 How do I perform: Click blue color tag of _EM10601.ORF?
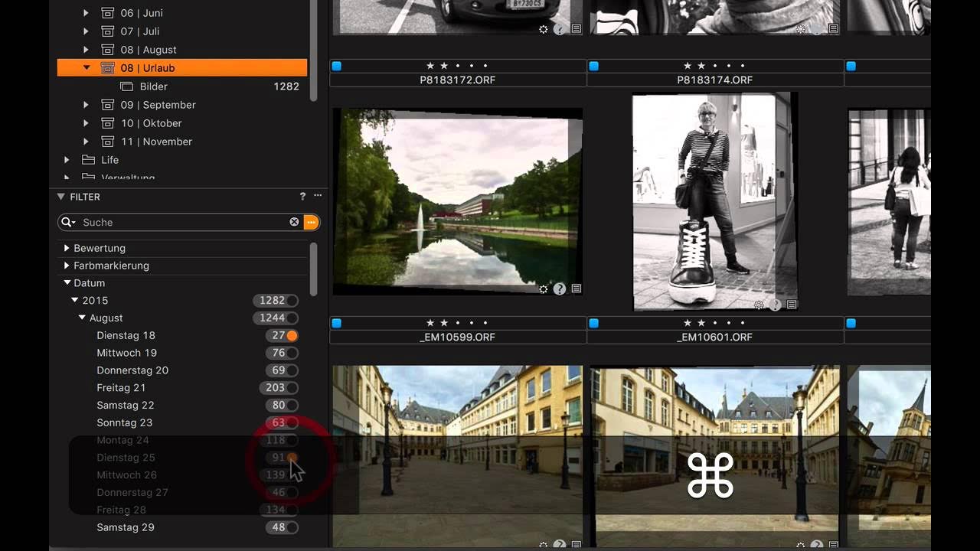pyautogui.click(x=593, y=323)
